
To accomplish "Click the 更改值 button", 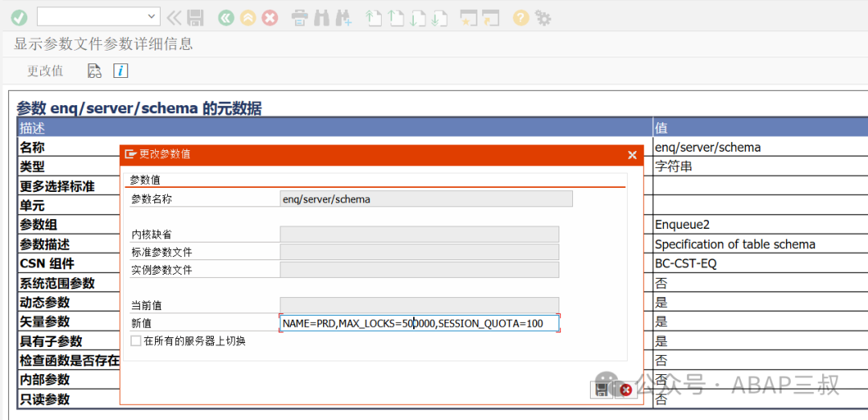I will [x=45, y=71].
